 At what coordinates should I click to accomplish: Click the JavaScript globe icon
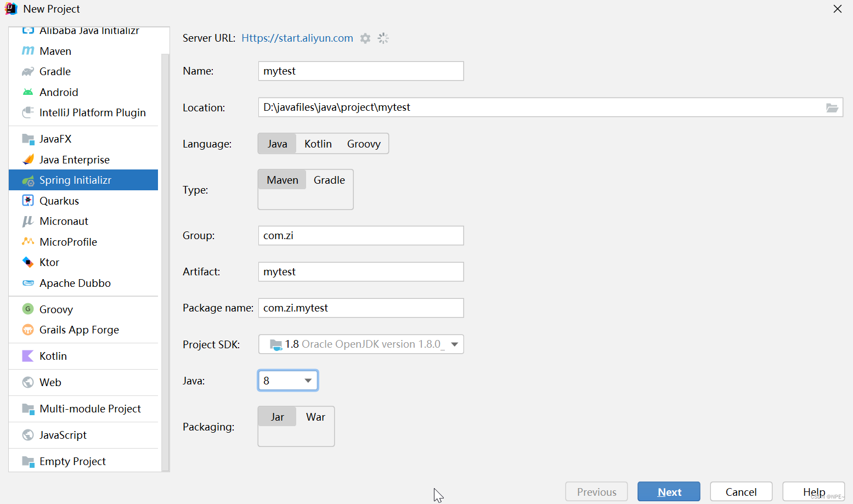coord(28,435)
